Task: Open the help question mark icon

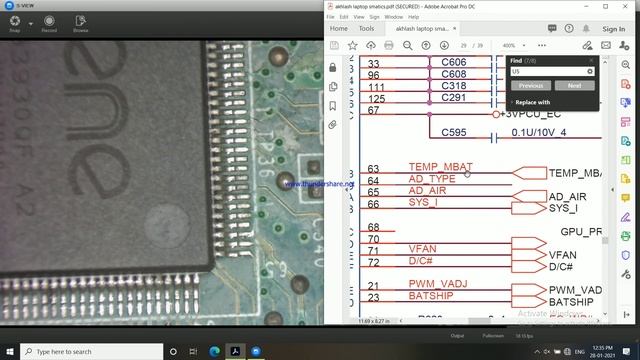Action: coord(569,29)
